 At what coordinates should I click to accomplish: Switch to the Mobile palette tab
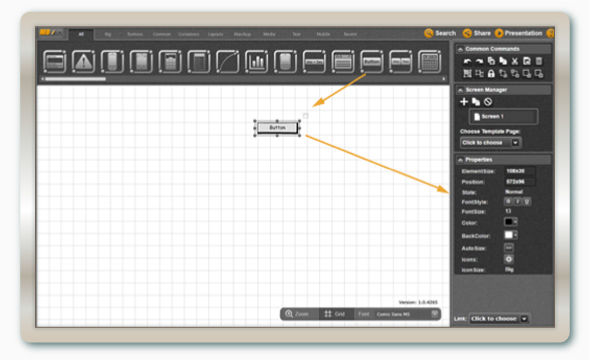pyautogui.click(x=323, y=34)
